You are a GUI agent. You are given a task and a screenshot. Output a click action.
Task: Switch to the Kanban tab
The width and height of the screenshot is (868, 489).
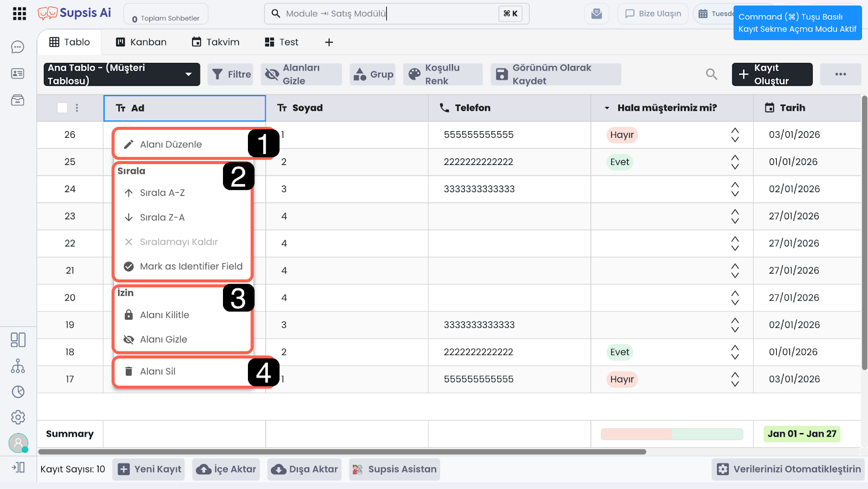[141, 42]
